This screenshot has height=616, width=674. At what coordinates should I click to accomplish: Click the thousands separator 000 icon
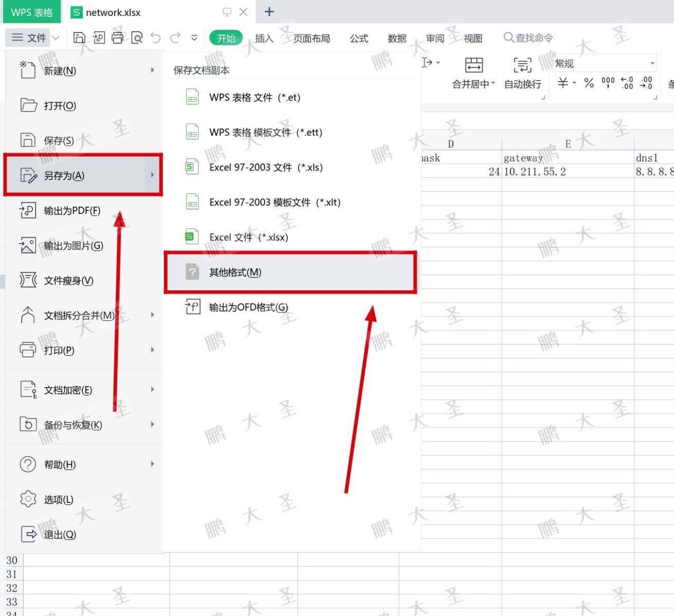[x=608, y=83]
